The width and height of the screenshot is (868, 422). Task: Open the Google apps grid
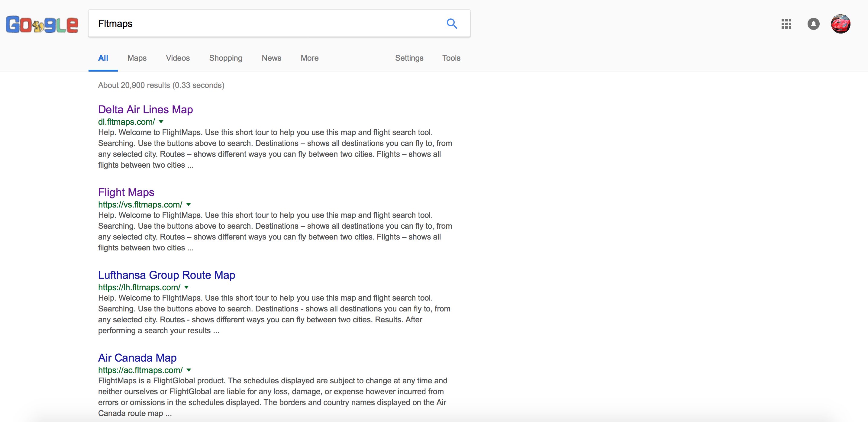pyautogui.click(x=786, y=24)
